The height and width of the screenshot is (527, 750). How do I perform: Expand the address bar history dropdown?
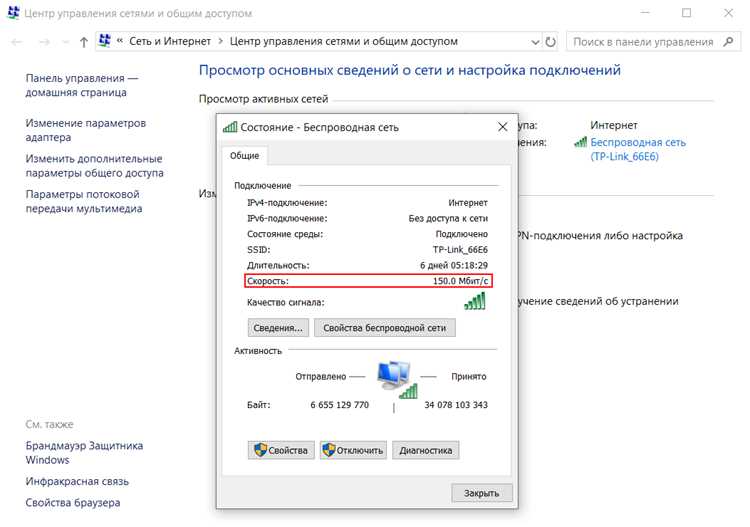[535, 42]
